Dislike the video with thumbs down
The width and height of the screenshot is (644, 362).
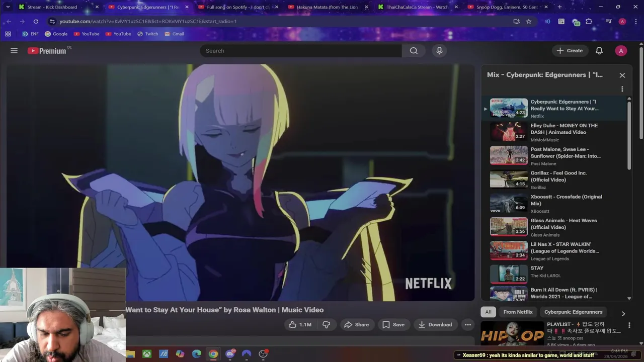tap(327, 325)
